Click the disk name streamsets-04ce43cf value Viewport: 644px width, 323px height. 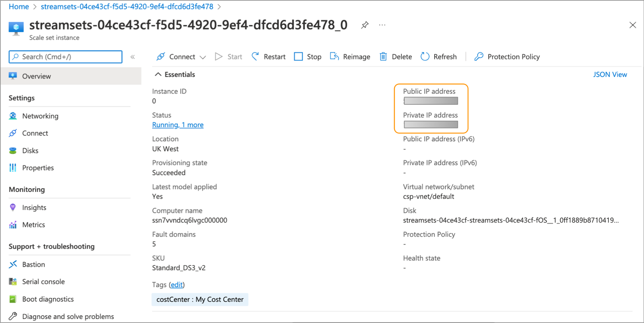(511, 220)
